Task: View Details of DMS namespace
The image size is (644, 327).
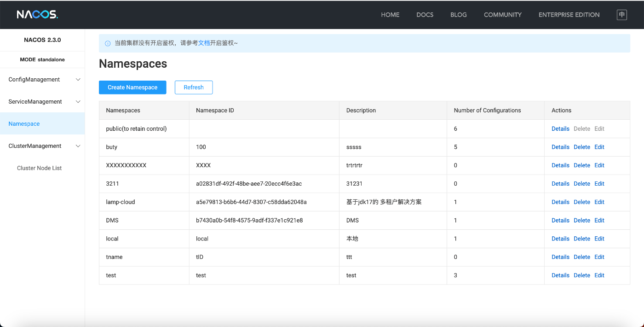Action: point(560,221)
